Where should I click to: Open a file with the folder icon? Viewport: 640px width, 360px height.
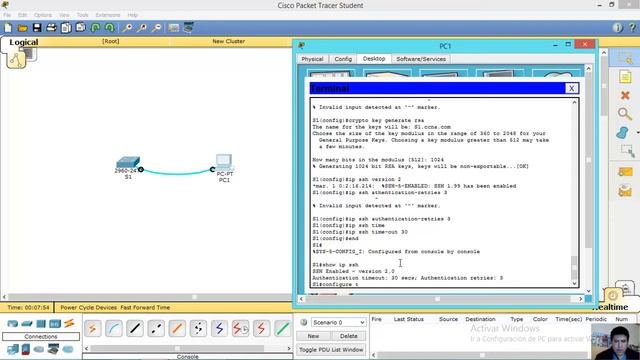[22, 28]
